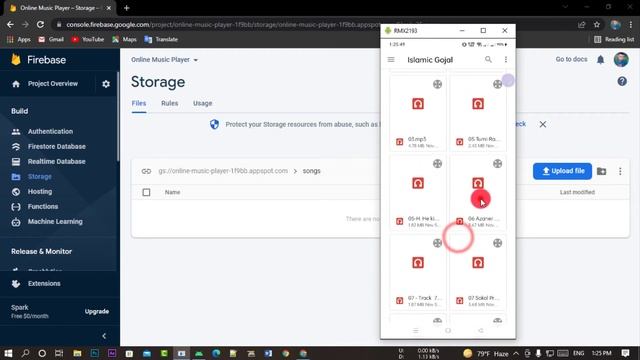
Task: Go back in Chrome
Action: pos(10,25)
